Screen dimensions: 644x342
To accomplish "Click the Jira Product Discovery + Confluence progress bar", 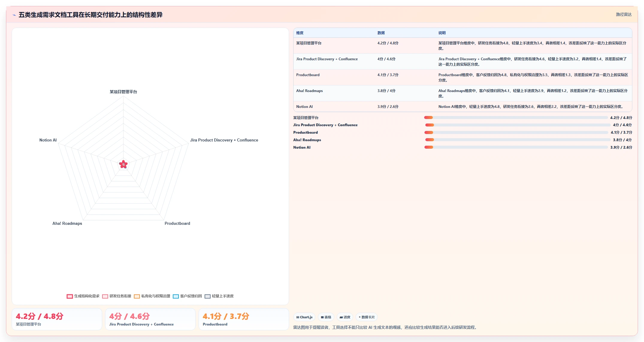I will pyautogui.click(x=518, y=125).
